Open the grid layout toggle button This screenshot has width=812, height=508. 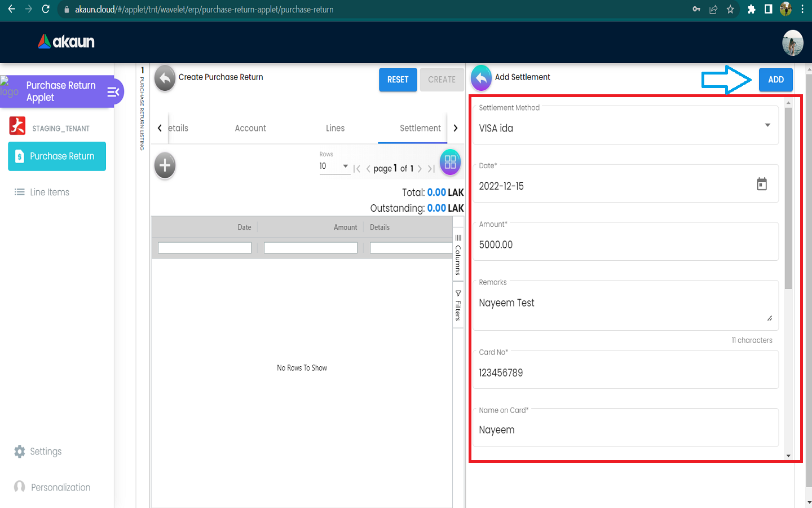tap(450, 163)
